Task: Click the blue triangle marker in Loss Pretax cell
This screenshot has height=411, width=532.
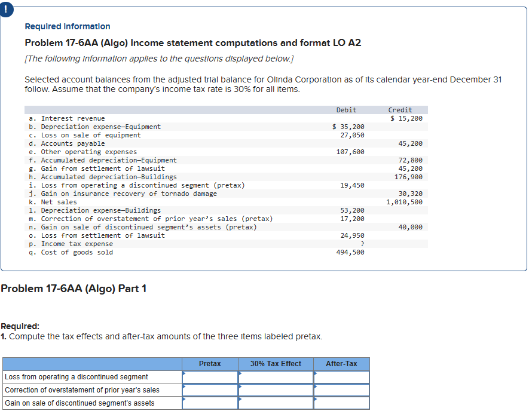Action: coord(184,373)
